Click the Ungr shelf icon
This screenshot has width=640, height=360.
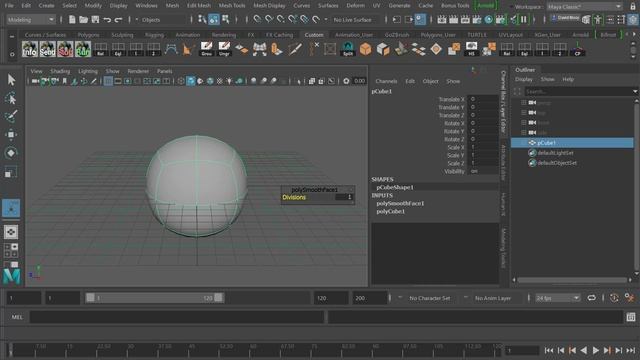coord(224,49)
